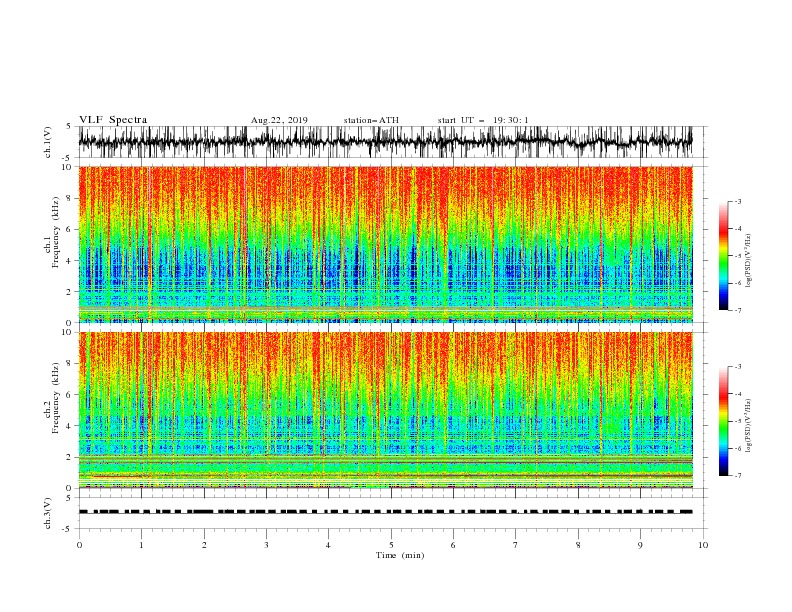This screenshot has width=792, height=612.
Task: Click the 'ch.1(V)' waveform axis label
Action: 48,142
